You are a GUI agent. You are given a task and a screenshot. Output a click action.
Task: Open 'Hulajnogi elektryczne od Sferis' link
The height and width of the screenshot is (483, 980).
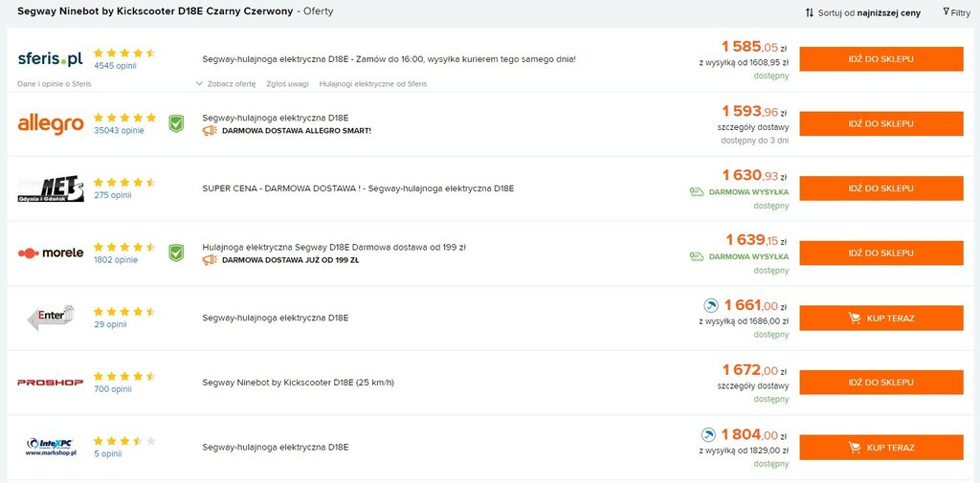(x=373, y=84)
